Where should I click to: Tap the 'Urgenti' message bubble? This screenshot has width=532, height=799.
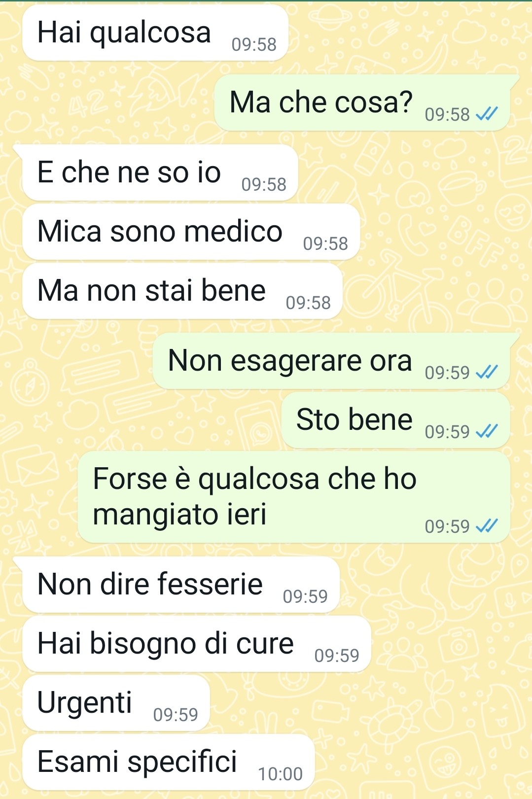click(x=116, y=703)
